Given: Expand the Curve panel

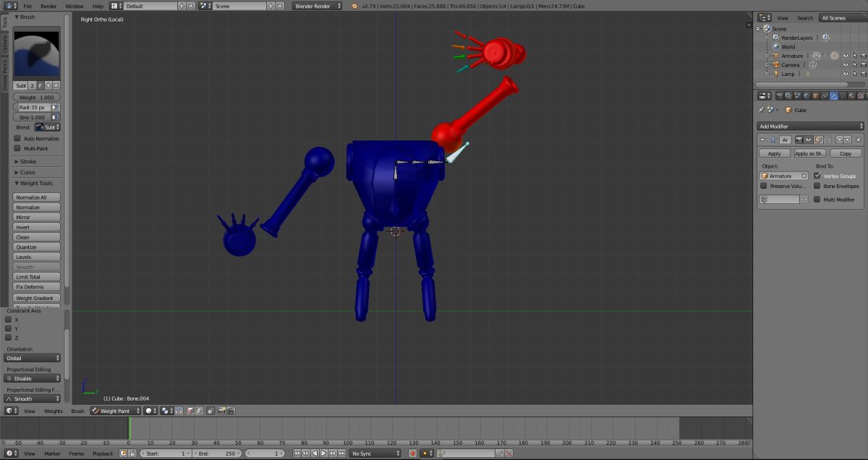Looking at the screenshot, I should pyautogui.click(x=27, y=172).
